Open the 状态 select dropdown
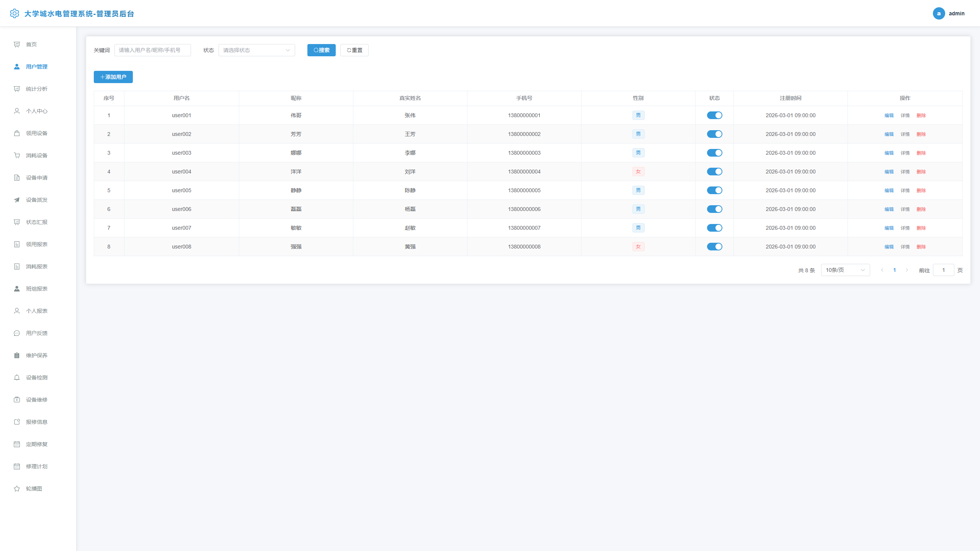The width and height of the screenshot is (980, 551). pos(257,50)
